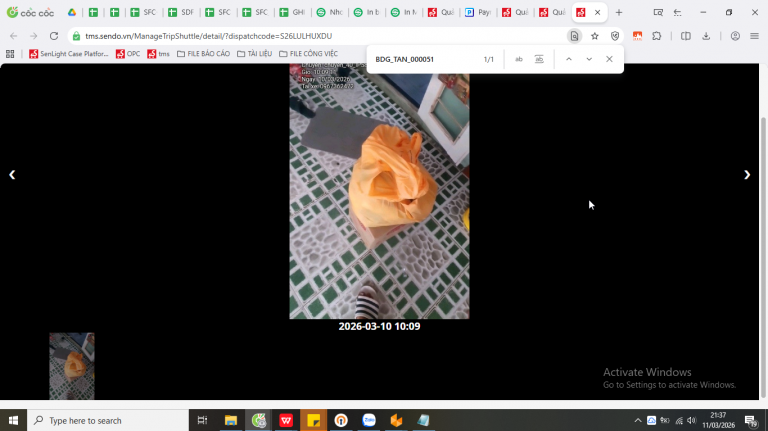Viewport: 768px width, 431px height.
Task: Click the page vertical scrollbar
Action: pos(763,257)
